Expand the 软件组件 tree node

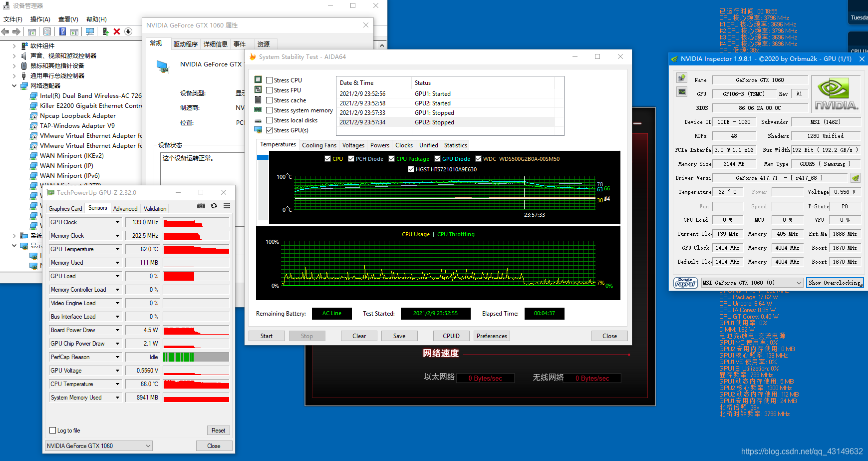[14, 45]
